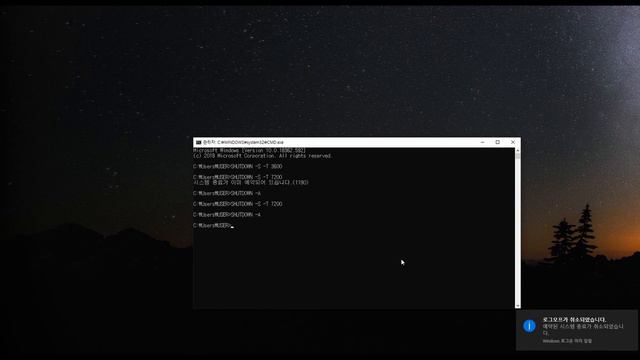Click the Microsoft Corporation copyright line
The width and height of the screenshot is (640, 360).
(x=263, y=156)
